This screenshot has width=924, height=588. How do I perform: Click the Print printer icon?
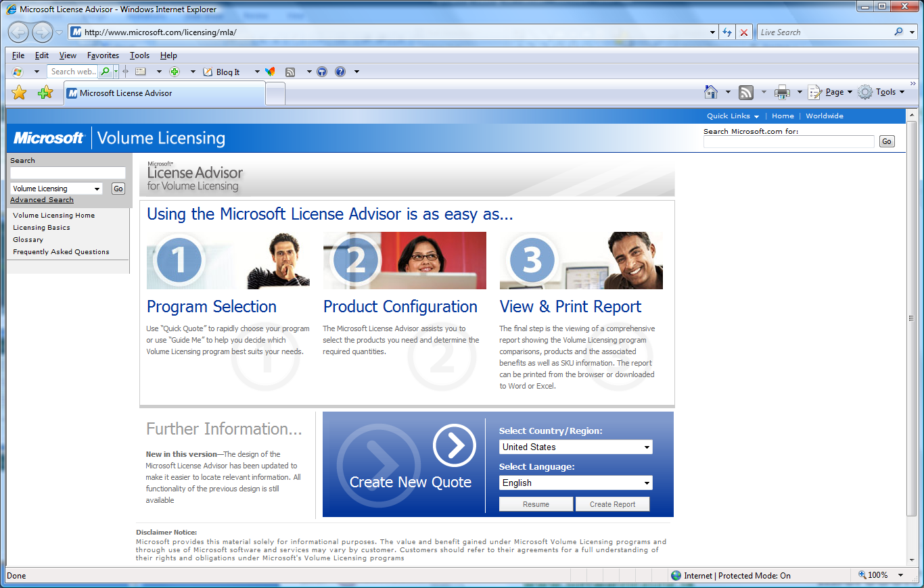click(782, 92)
